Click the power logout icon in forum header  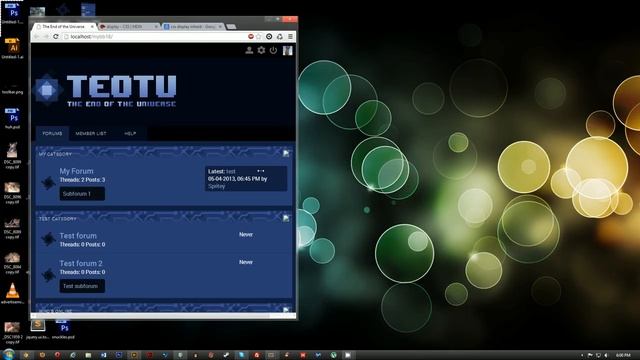[273, 50]
